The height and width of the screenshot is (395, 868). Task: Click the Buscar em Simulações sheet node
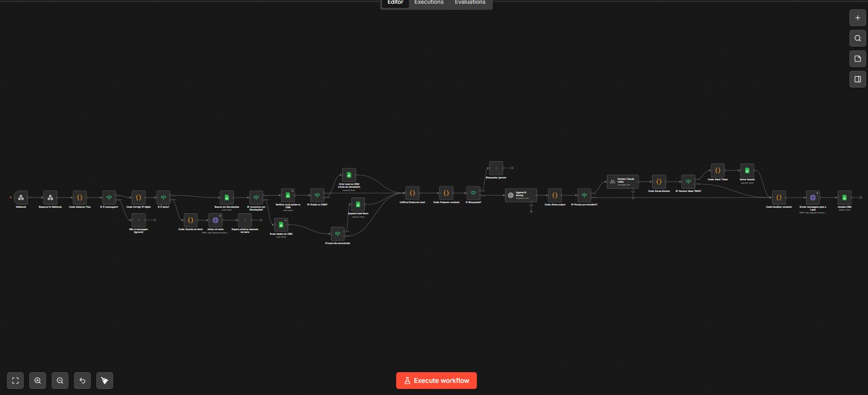coord(227,197)
